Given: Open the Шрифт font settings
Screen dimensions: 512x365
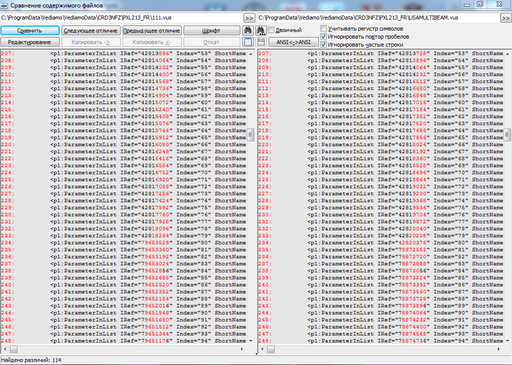Looking at the screenshot, I should (x=212, y=31).
